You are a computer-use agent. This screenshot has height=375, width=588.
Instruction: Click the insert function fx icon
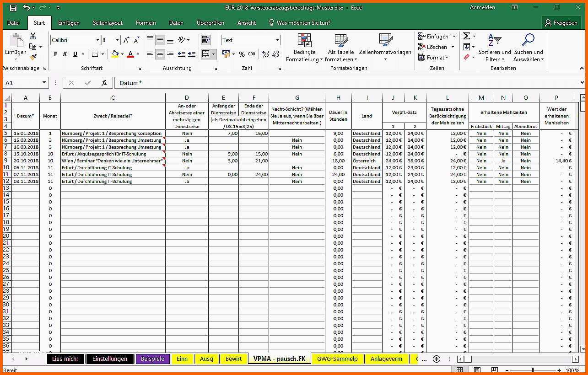[104, 83]
